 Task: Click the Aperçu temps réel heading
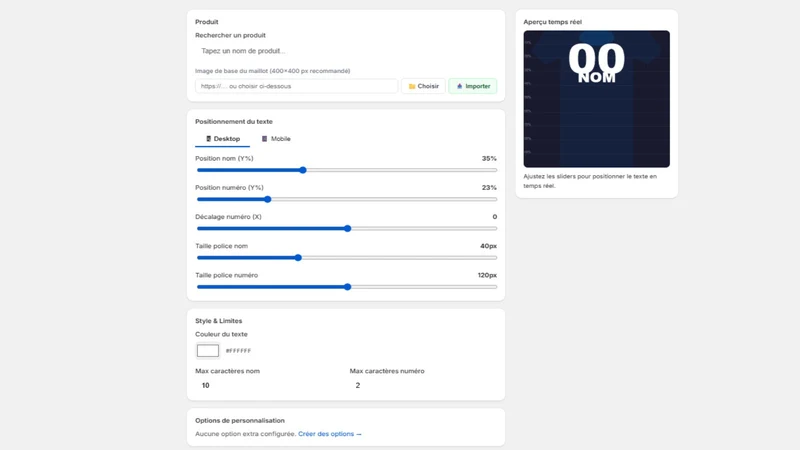click(553, 22)
